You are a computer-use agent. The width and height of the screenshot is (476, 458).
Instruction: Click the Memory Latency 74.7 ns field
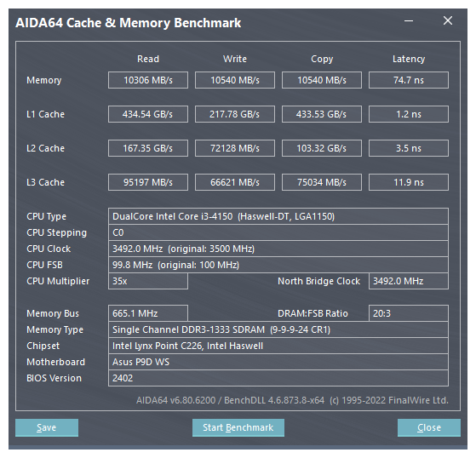pos(409,80)
